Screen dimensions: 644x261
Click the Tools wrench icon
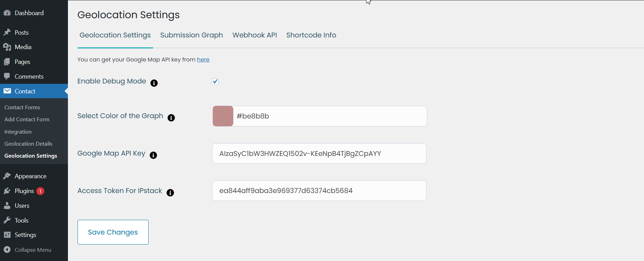(x=7, y=220)
